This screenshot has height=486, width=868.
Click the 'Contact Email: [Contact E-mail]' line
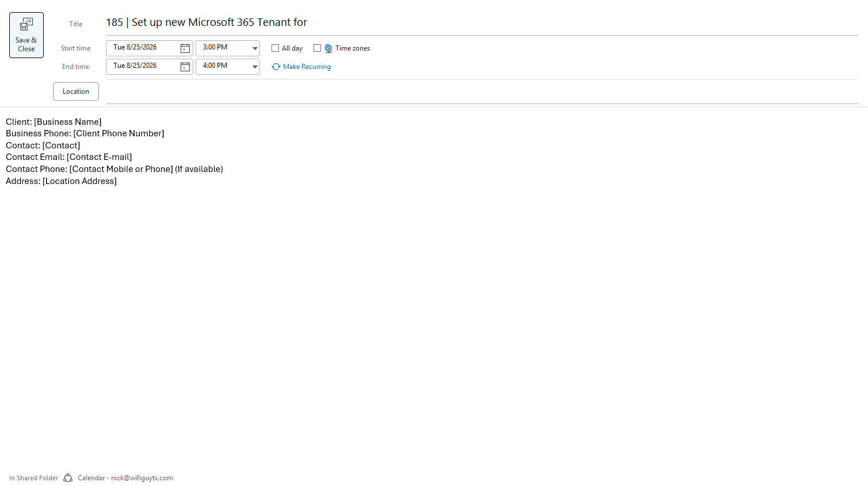69,157
